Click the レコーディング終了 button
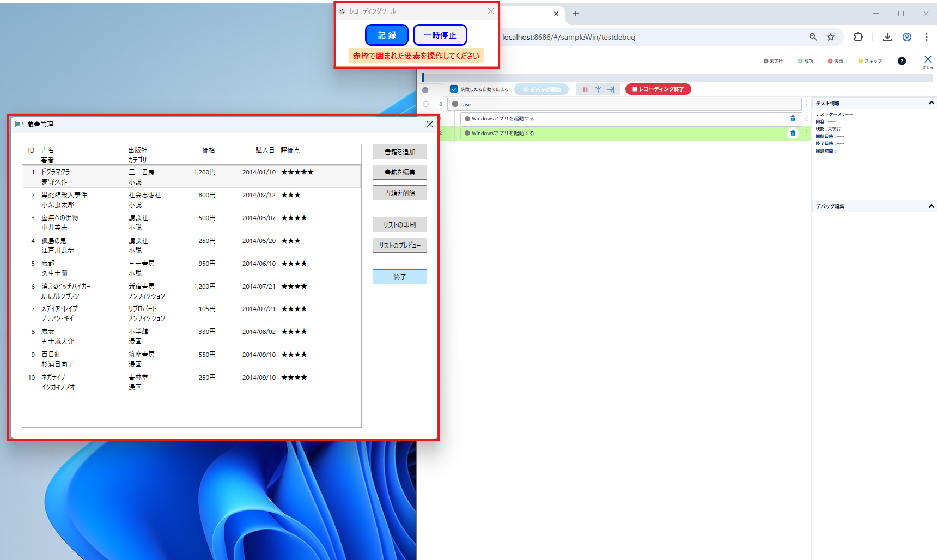The height and width of the screenshot is (560, 937). [658, 89]
